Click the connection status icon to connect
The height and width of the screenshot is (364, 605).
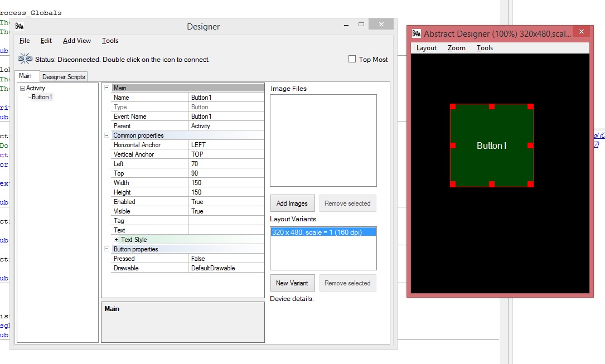click(x=25, y=59)
